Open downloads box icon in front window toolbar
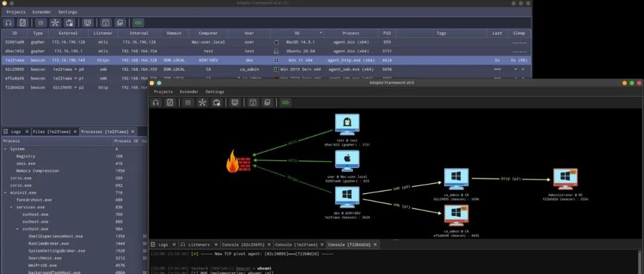Screen dimensions: 644x274 point(253,103)
